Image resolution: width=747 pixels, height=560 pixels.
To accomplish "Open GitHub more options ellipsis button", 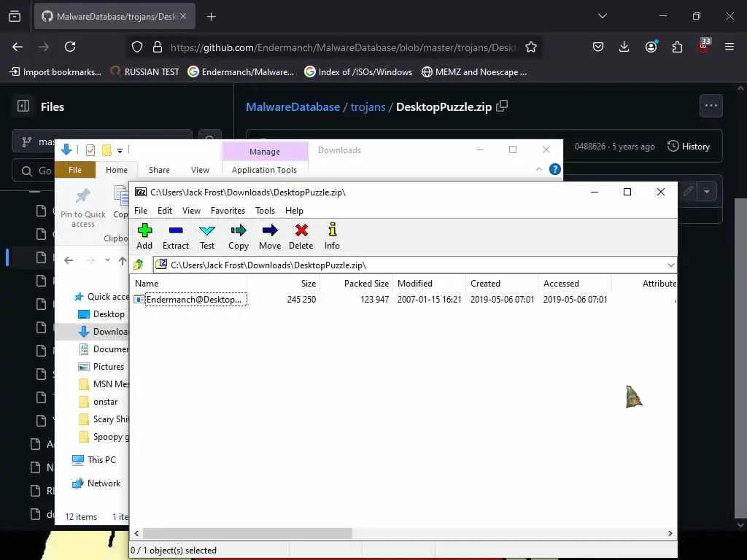I will pyautogui.click(x=711, y=106).
